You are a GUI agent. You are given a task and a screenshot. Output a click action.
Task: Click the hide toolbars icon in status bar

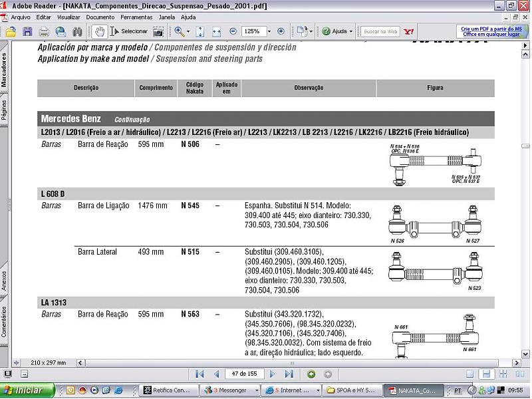tap(25, 374)
